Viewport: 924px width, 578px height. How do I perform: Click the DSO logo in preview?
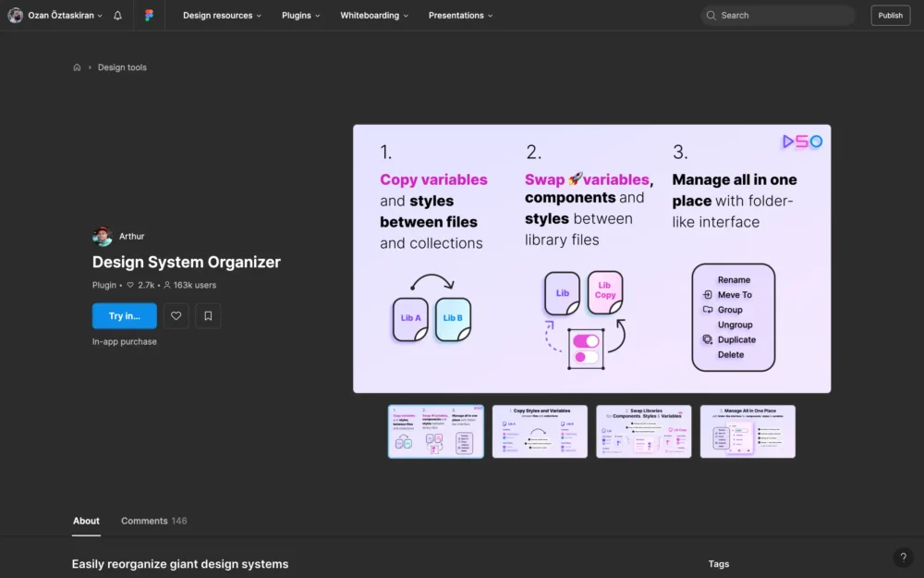pyautogui.click(x=801, y=141)
